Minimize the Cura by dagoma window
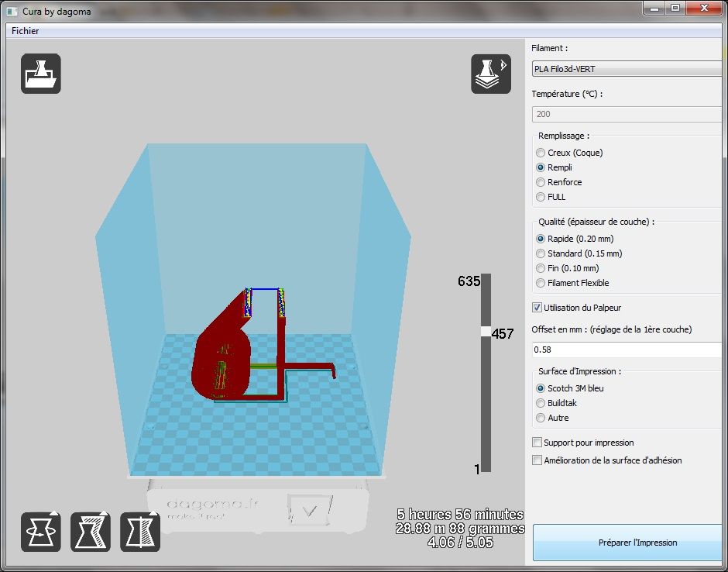The image size is (728, 572). click(655, 8)
